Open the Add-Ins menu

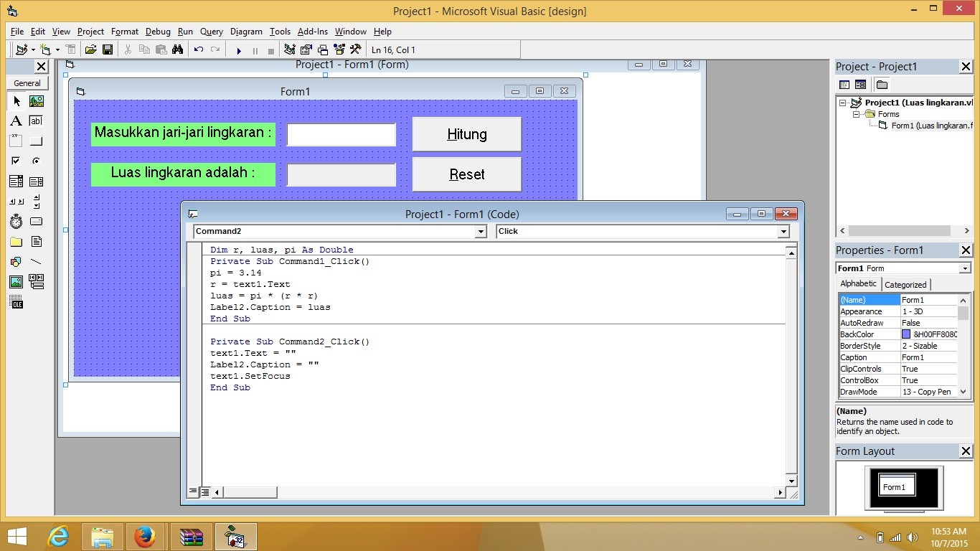coord(313,32)
